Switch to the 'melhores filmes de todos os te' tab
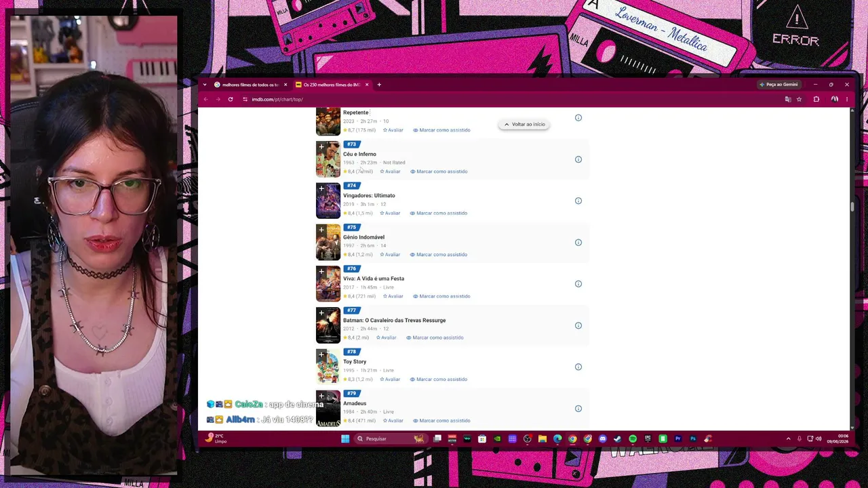Screen dimensions: 868x488 (250, 85)
